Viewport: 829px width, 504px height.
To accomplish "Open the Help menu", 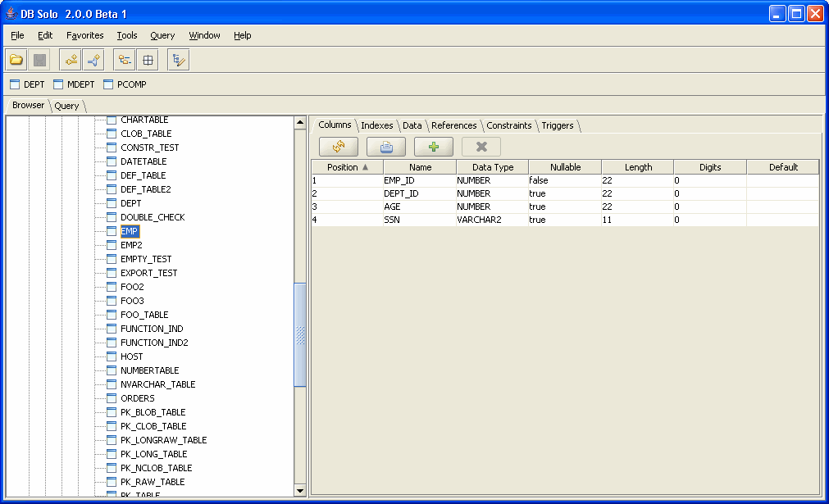I will [x=242, y=35].
